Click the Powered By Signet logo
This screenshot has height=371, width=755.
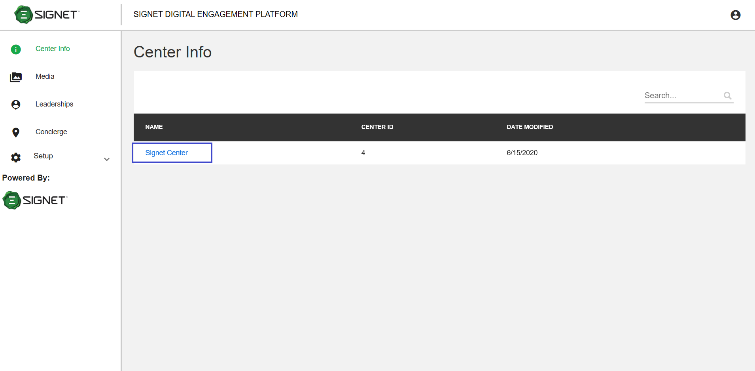pyautogui.click(x=35, y=200)
